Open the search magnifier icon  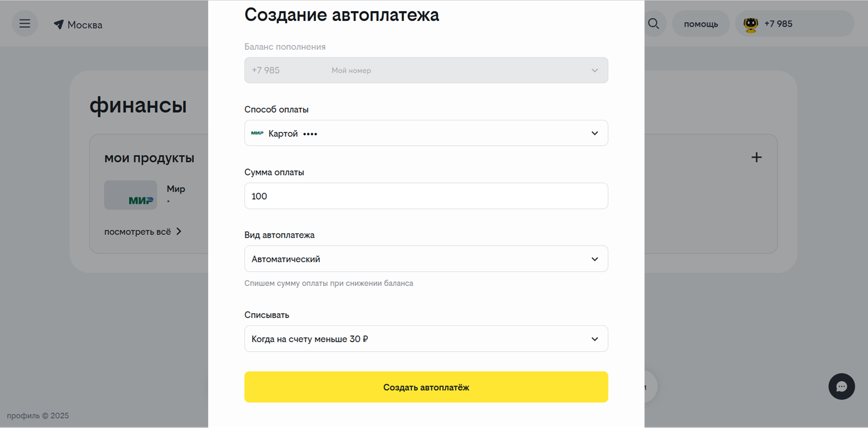coord(653,24)
